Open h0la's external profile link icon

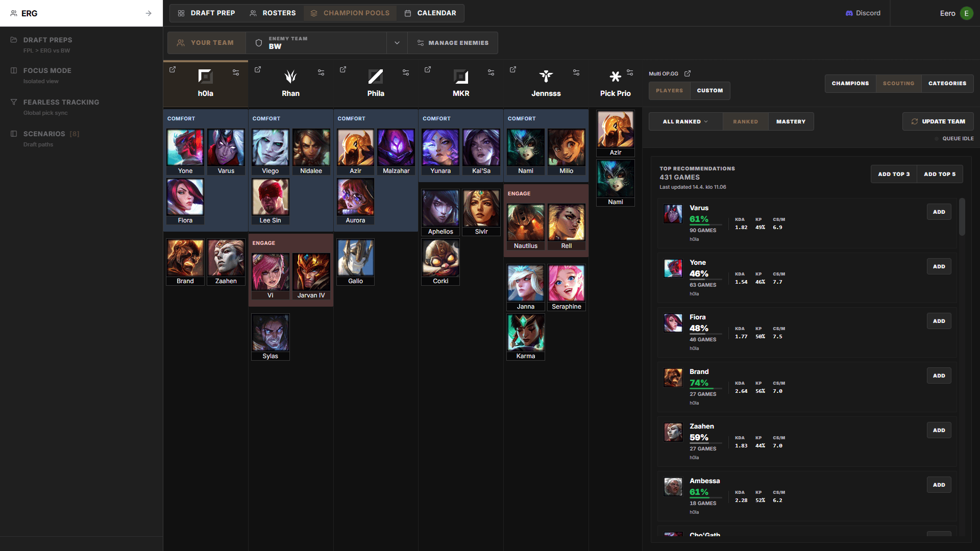[x=173, y=70]
